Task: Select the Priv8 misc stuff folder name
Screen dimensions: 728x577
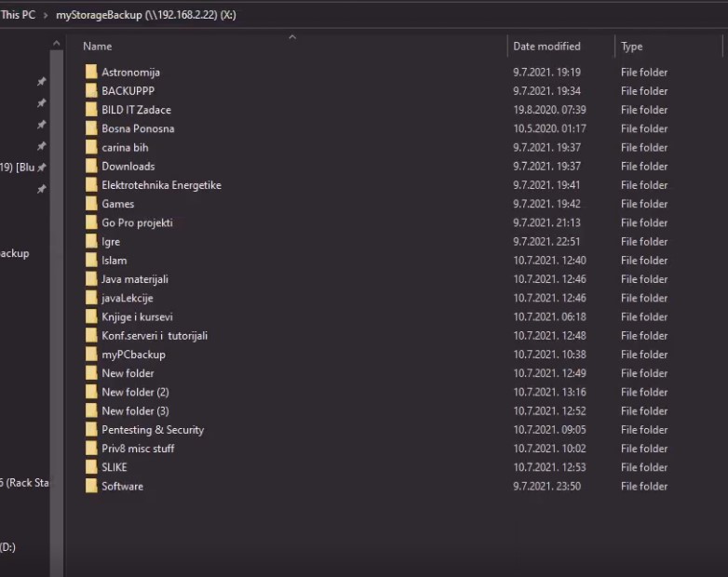Action: point(138,449)
